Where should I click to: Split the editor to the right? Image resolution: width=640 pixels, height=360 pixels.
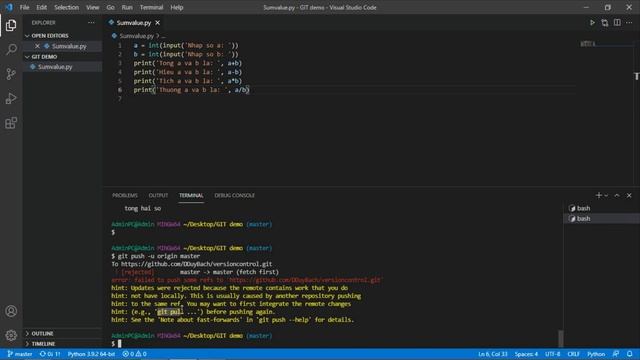click(x=617, y=23)
